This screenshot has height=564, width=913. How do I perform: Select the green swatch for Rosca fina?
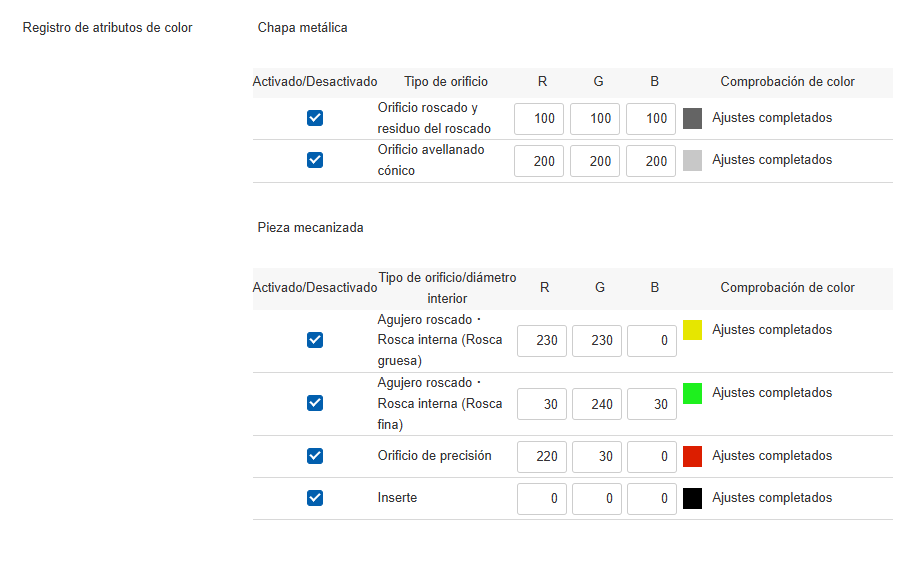[692, 393]
